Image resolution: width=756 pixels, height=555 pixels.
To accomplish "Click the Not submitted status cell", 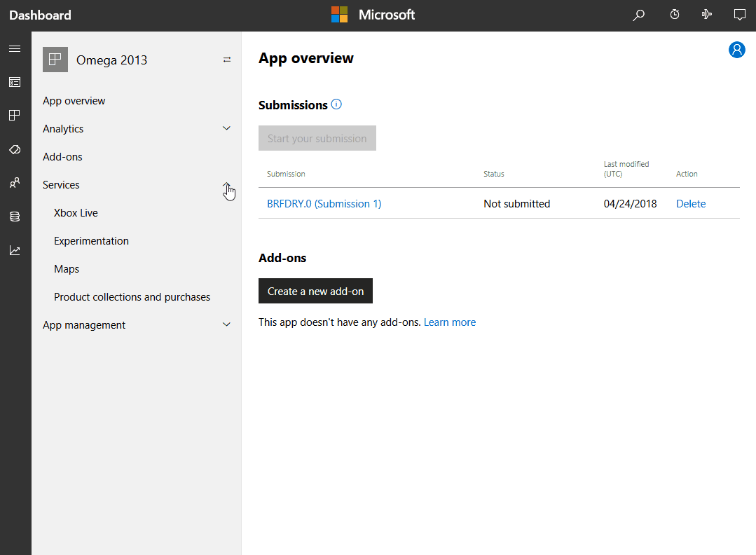I will [x=517, y=203].
